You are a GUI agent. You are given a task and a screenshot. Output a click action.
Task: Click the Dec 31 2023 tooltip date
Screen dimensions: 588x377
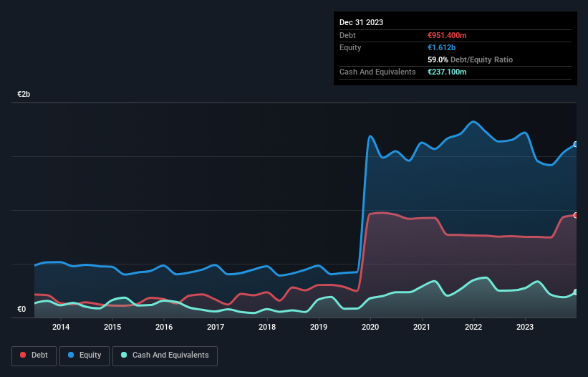pos(361,22)
